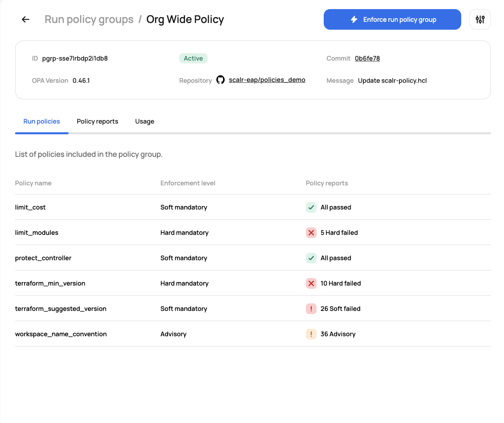
Task: Click the back arrow icon
Action: [x=26, y=19]
